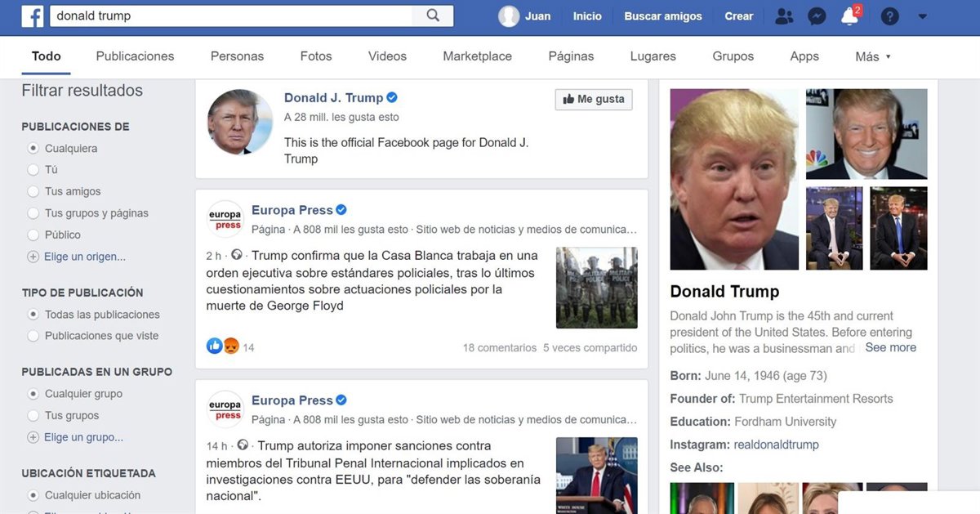Click the Facebook logo icon

(x=33, y=16)
